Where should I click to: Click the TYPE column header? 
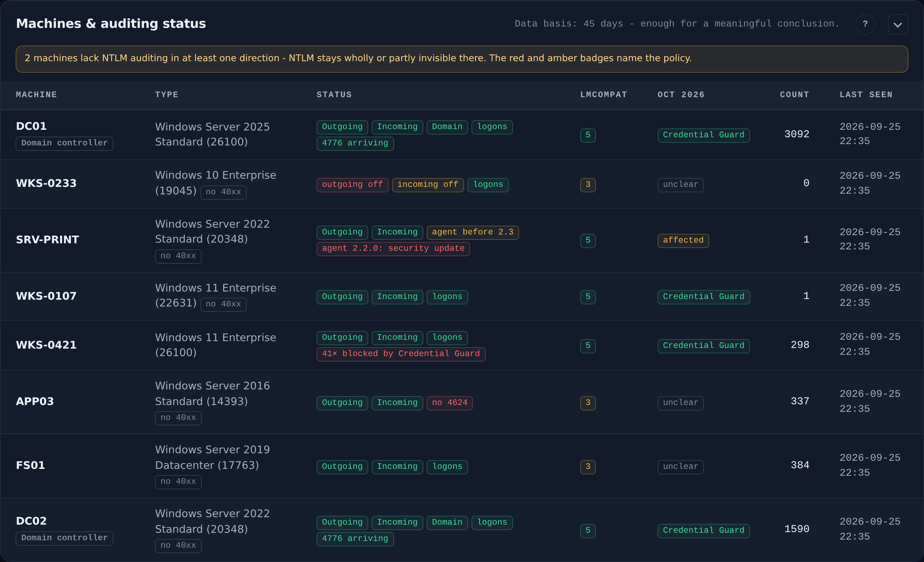tap(166, 94)
